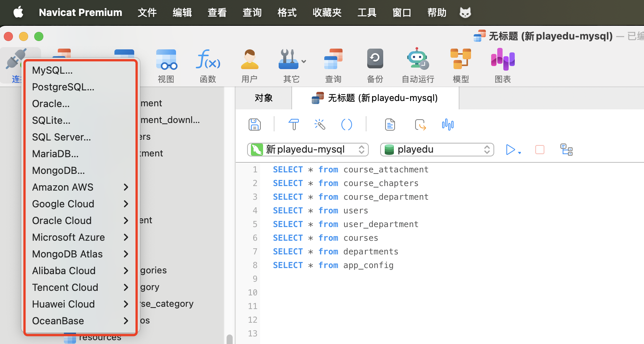Switch to the 对象 (Objects) tab
Image resolution: width=644 pixels, height=344 pixels.
pyautogui.click(x=263, y=98)
